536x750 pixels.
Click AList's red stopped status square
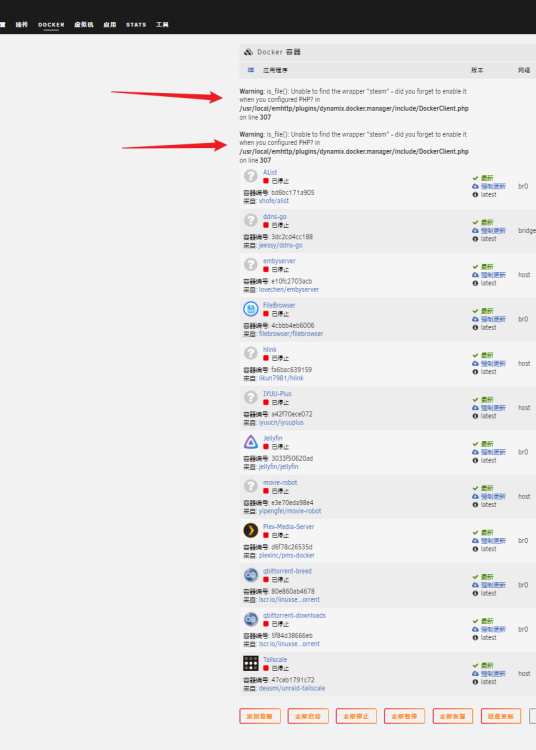coord(266,181)
